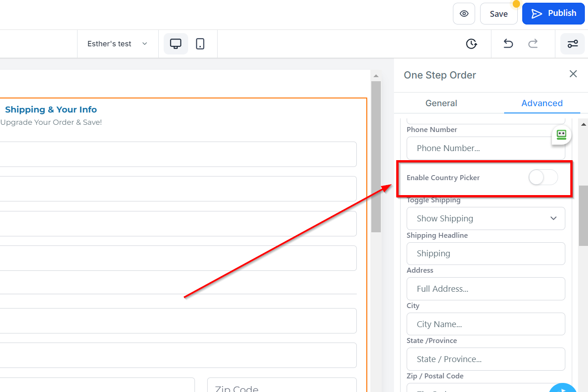Select Upgrade Your Order & Save text
This screenshot has height=392, width=588.
51,122
